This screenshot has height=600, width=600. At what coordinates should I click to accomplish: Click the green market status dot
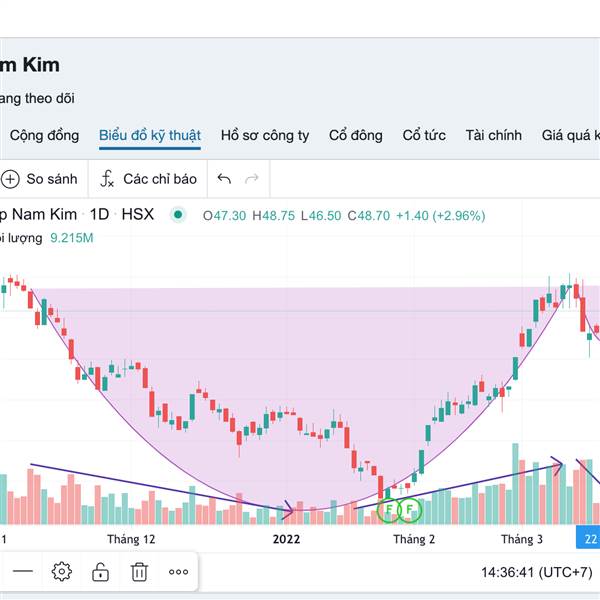(178, 215)
